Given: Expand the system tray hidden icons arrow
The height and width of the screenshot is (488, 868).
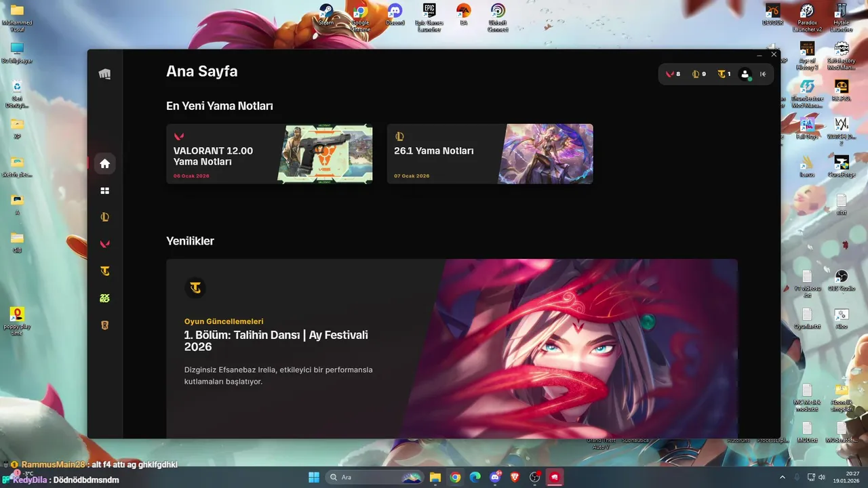Looking at the screenshot, I should [783, 477].
